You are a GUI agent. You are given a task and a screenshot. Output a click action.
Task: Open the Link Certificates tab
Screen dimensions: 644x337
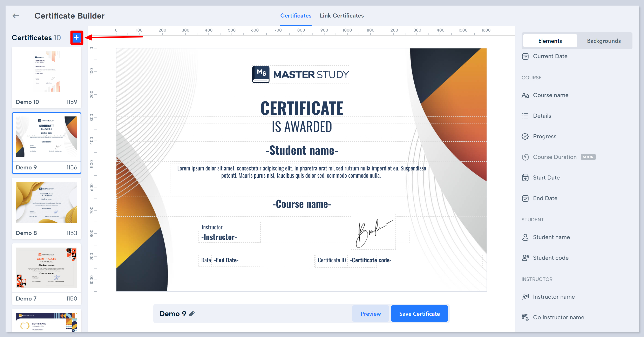(341, 15)
